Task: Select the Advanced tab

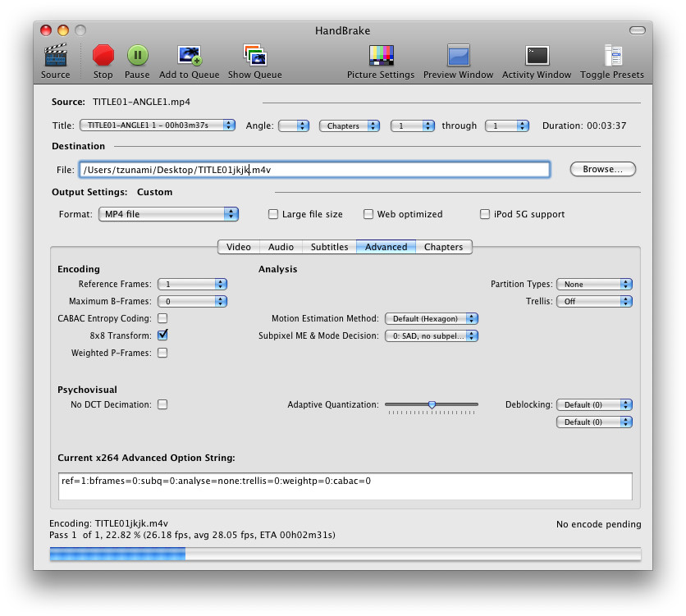Action: (x=386, y=247)
